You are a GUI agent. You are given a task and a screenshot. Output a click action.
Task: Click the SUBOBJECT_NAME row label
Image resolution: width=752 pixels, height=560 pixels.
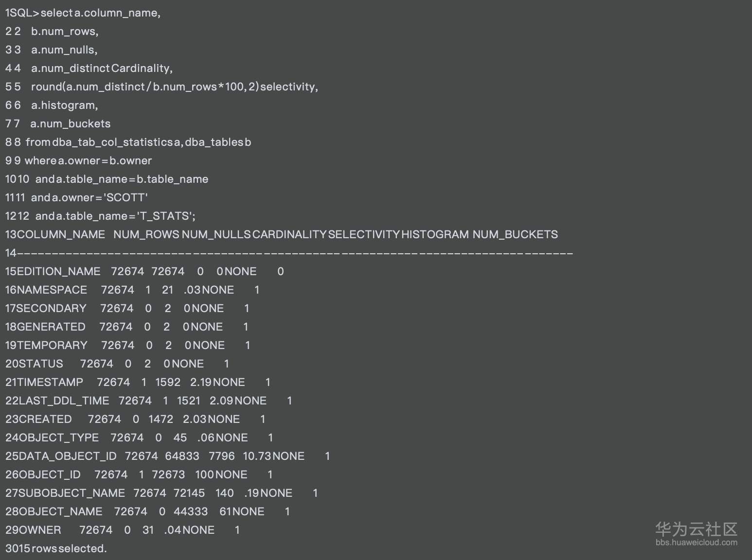(x=71, y=493)
